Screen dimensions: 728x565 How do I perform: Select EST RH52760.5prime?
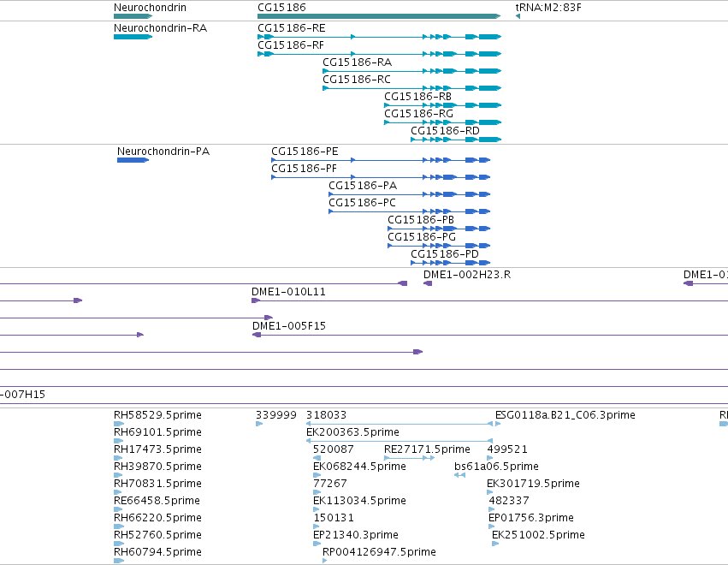[x=158, y=535]
